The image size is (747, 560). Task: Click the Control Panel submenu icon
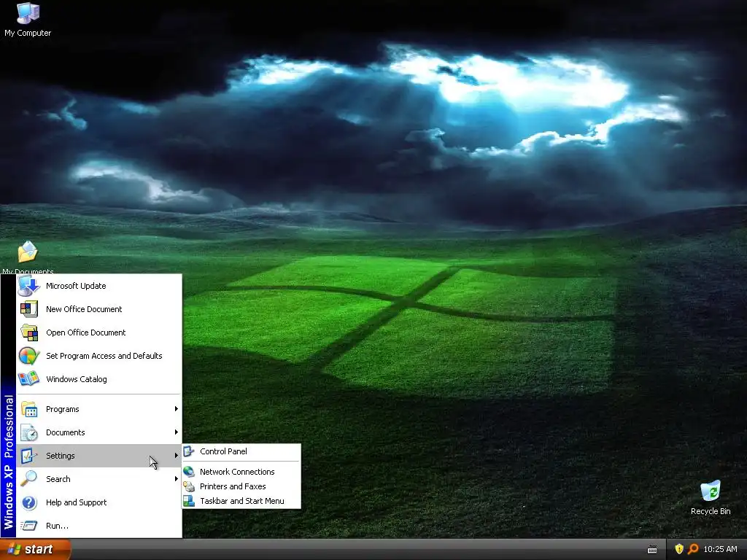tap(189, 451)
